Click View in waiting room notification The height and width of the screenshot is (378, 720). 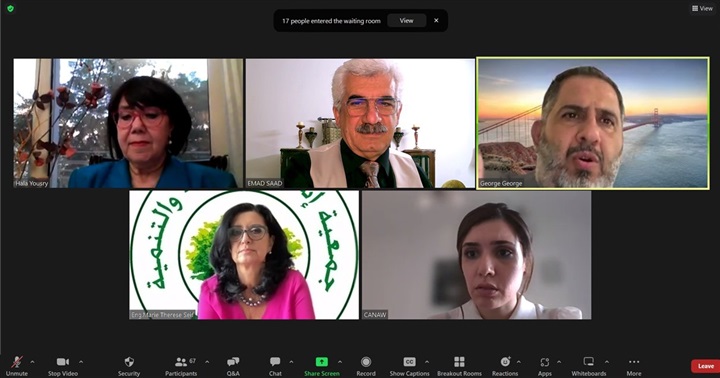[x=406, y=21]
